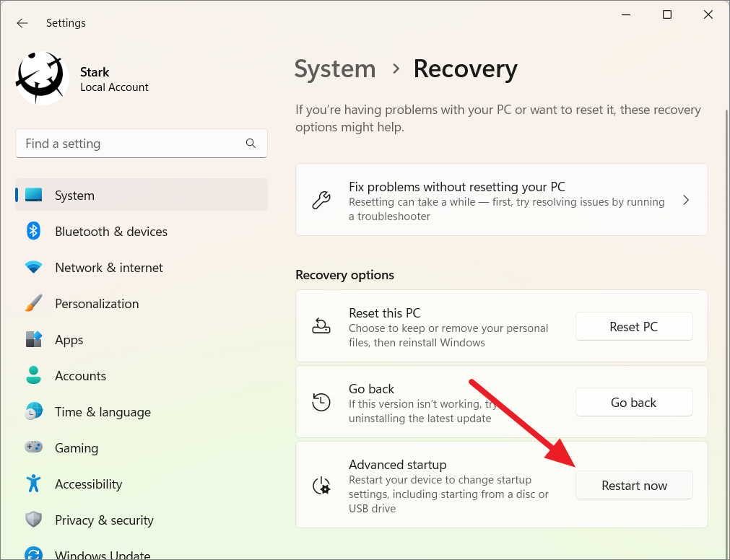Click the Stark profile avatar picture
730x560 pixels.
click(x=43, y=78)
